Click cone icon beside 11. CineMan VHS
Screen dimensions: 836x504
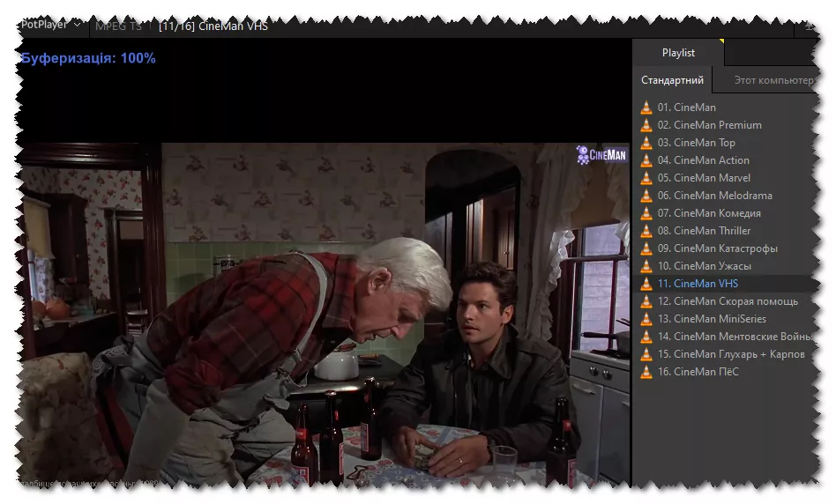click(x=646, y=283)
